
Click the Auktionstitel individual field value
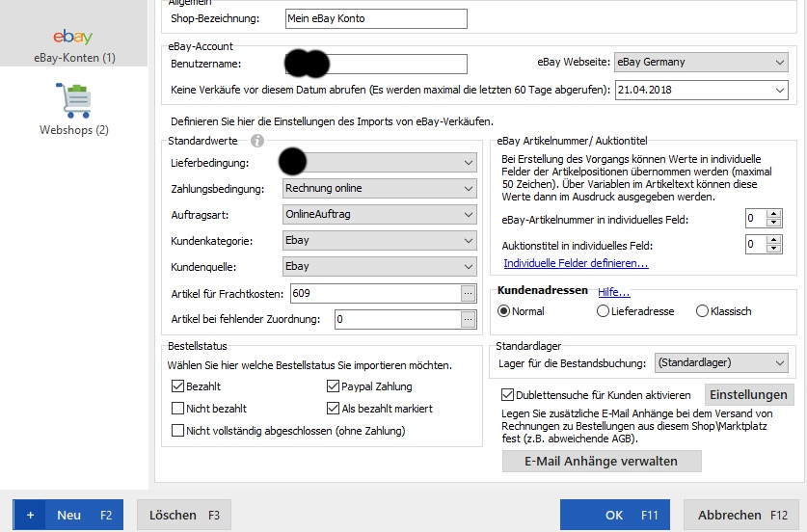point(755,245)
